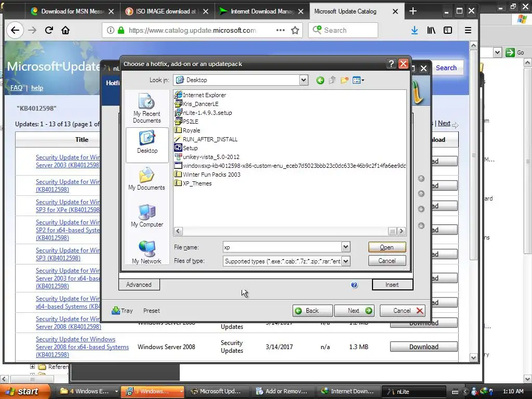Open a new Firefox tab
This screenshot has height=399, width=532.
click(413, 11)
